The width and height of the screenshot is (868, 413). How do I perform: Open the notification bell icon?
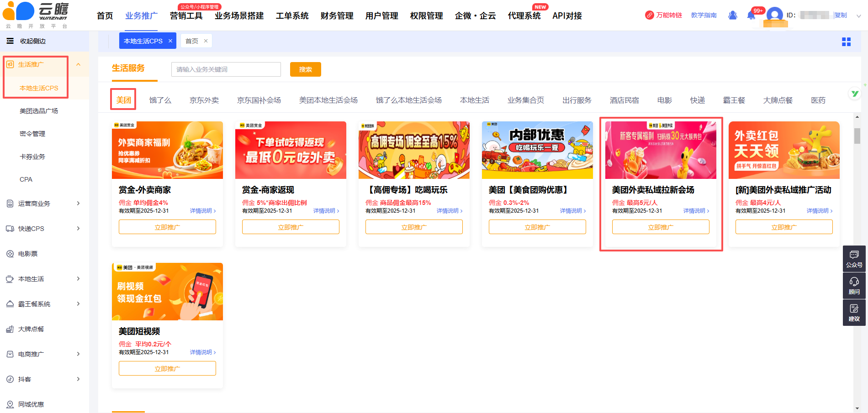pos(751,16)
